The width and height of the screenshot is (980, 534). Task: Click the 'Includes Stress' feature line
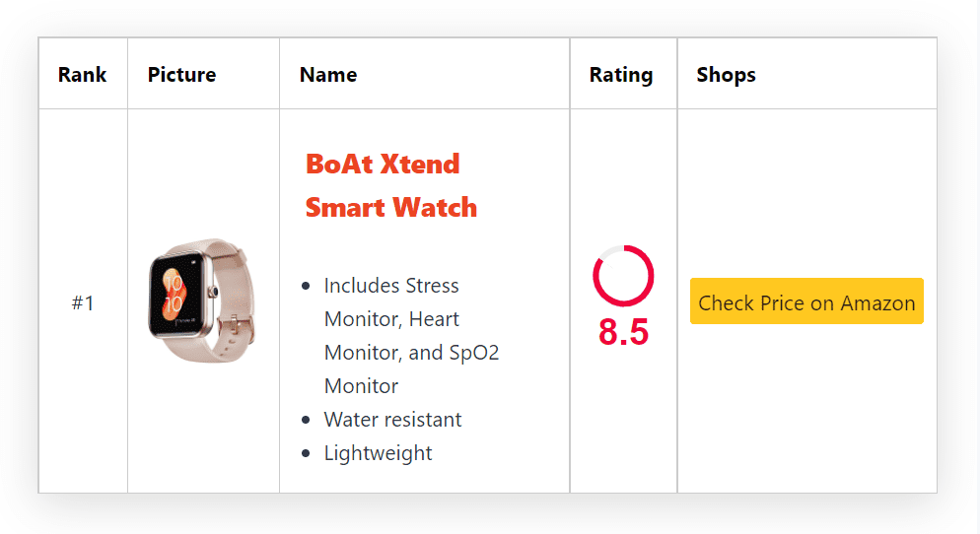(391, 286)
